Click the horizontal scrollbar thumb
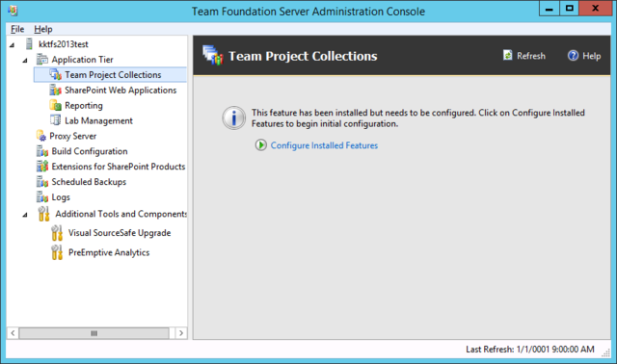617x364 pixels. click(x=94, y=333)
